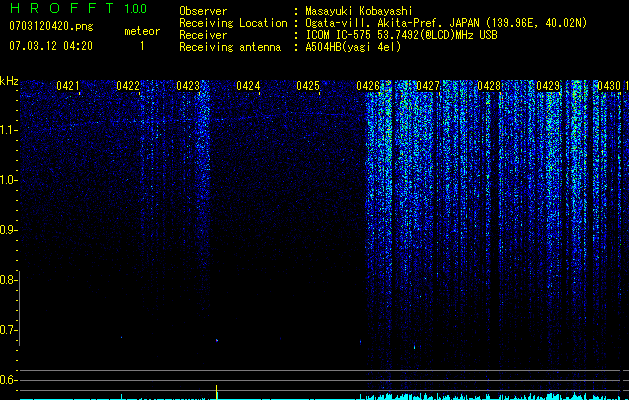Click the green "meteor" count label
This screenshot has width=629, height=400.
pyautogui.click(x=142, y=31)
